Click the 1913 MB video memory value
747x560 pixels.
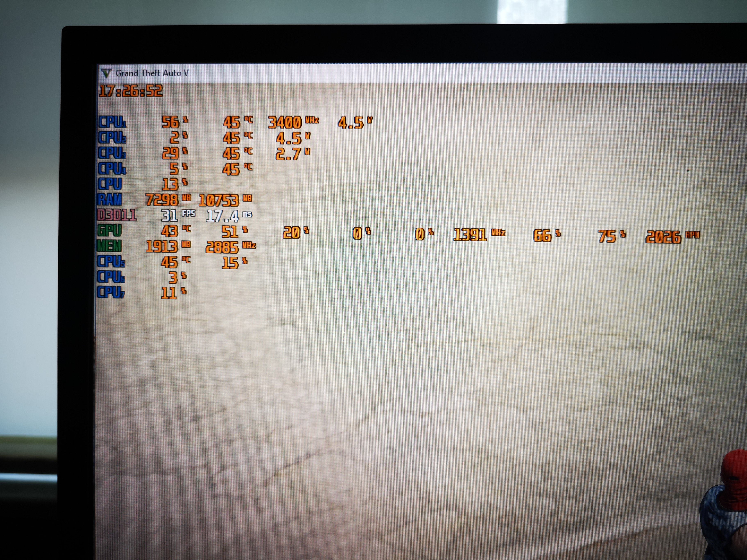coord(168,247)
